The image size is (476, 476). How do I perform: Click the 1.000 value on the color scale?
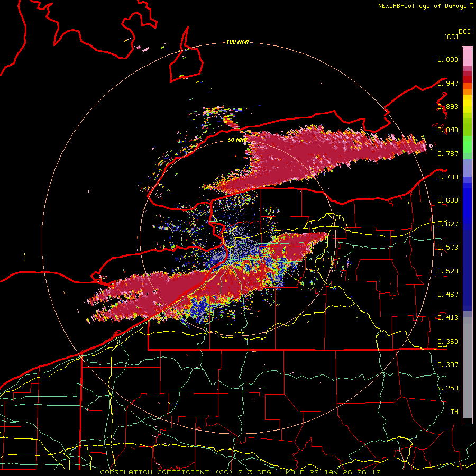448,59
